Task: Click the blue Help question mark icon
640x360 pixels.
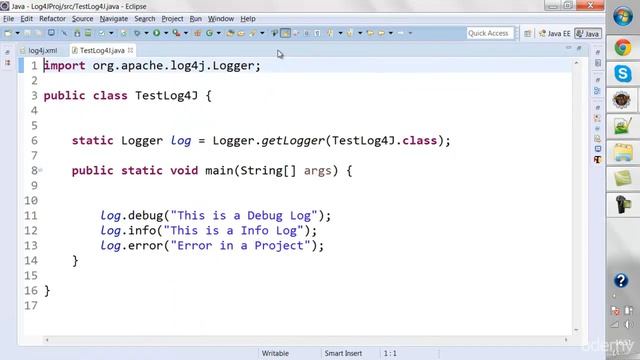Action: [x=621, y=280]
